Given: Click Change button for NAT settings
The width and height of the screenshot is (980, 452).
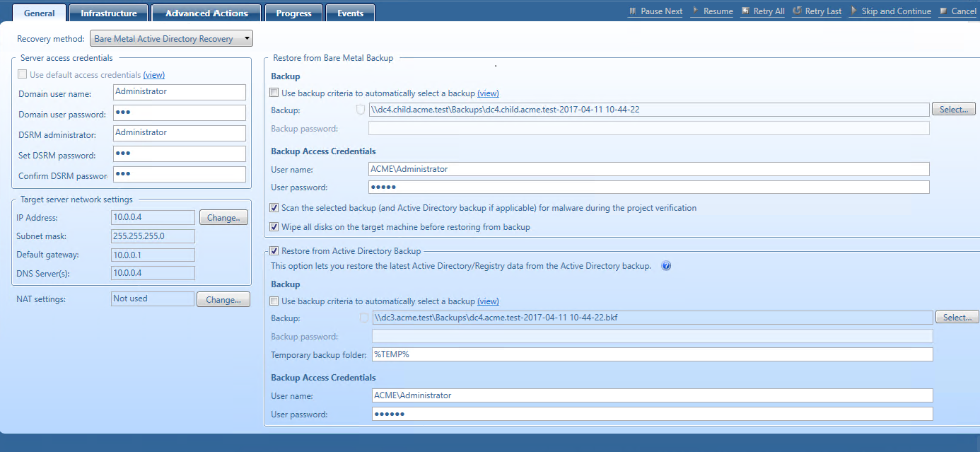Looking at the screenshot, I should pyautogui.click(x=223, y=300).
